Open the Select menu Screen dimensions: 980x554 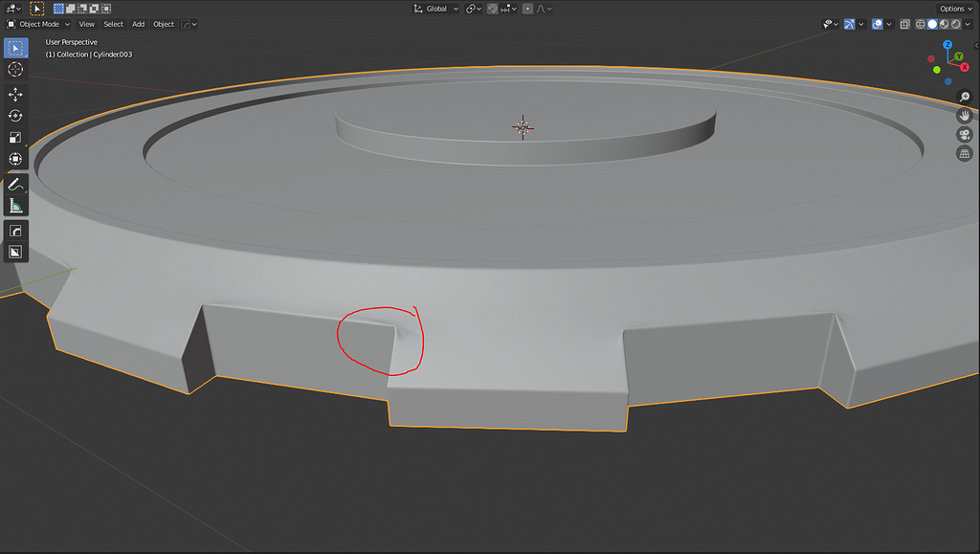(x=113, y=24)
